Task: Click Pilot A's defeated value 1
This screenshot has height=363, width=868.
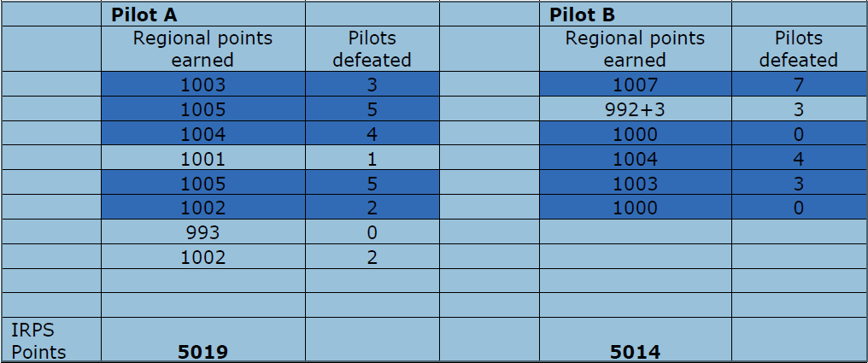Action: tap(372, 158)
